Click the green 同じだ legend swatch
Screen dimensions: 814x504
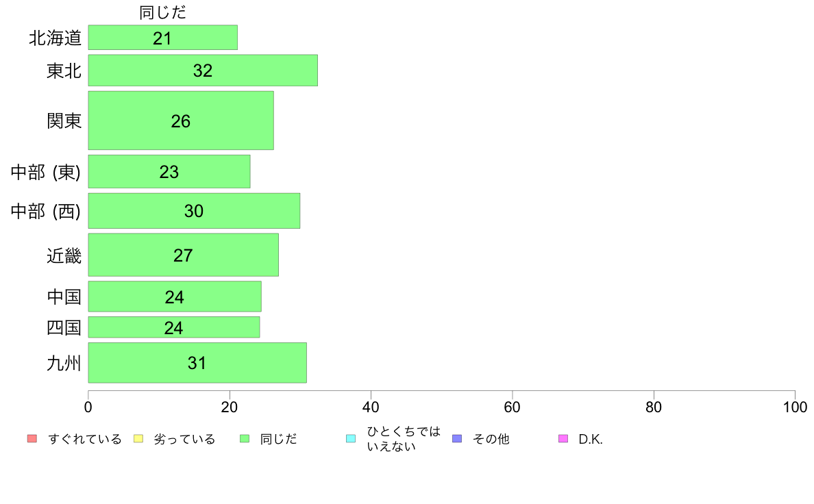click(x=245, y=438)
